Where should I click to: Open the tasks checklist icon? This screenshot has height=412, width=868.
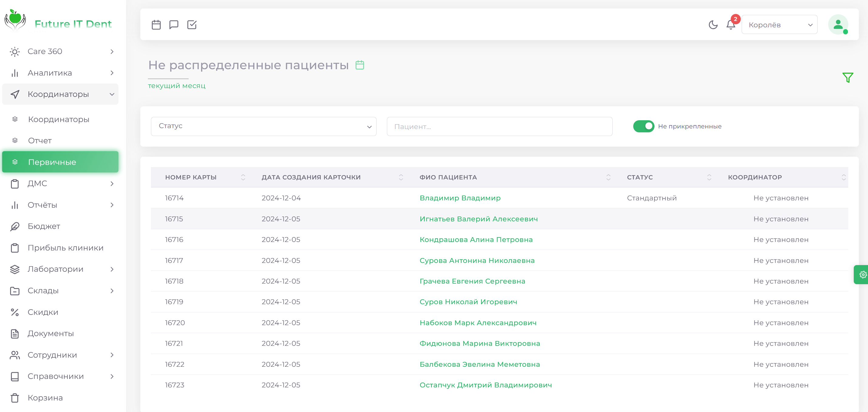(192, 25)
